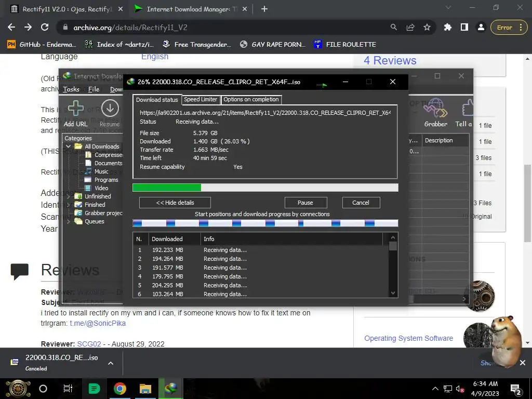Open the Error menu in Chrome toolbar
Viewport: 532px width, 399px height.
(x=508, y=28)
